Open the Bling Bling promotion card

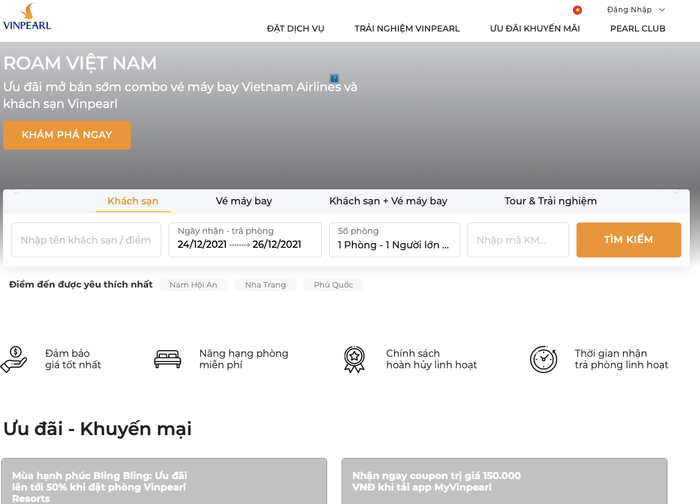coord(164,481)
